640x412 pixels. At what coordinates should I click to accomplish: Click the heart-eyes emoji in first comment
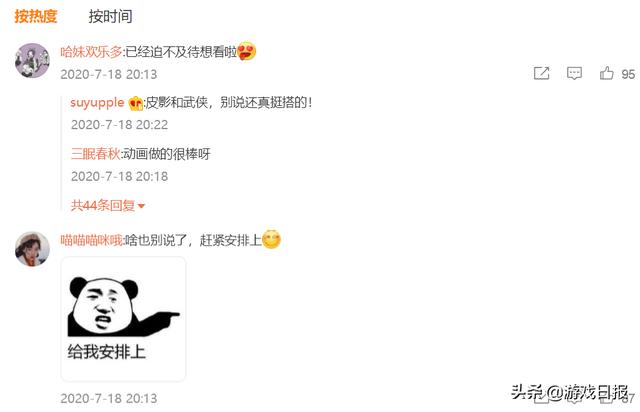(247, 51)
